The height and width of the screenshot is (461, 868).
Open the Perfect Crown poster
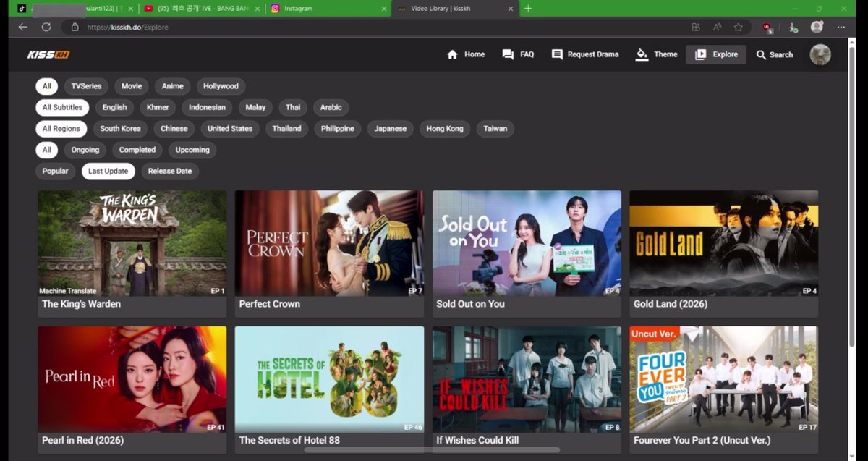[x=329, y=244]
